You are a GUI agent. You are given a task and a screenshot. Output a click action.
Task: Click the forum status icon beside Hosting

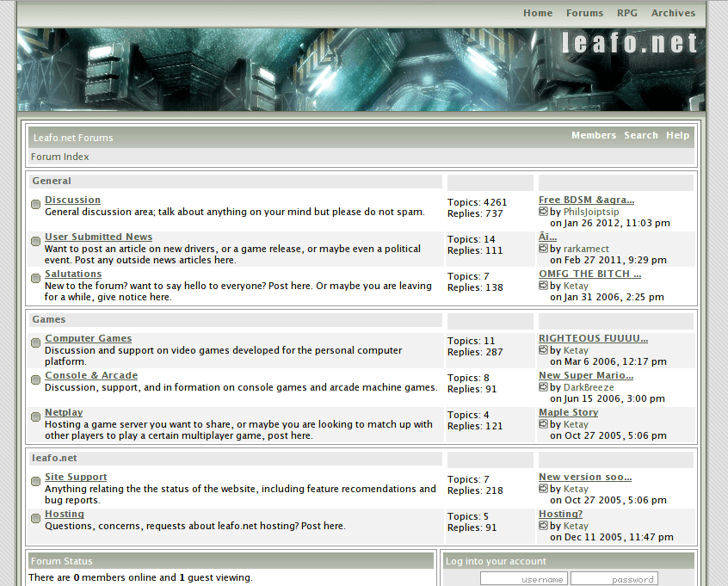[35, 519]
